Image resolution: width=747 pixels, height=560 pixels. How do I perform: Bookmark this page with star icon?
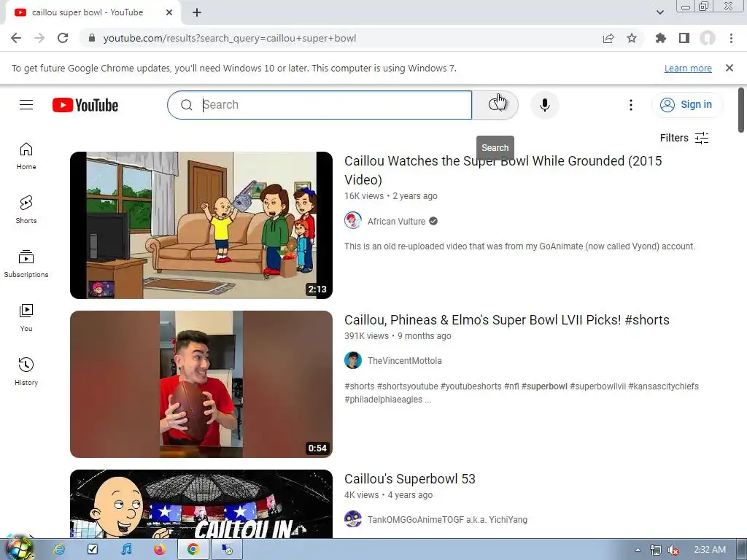(x=632, y=38)
